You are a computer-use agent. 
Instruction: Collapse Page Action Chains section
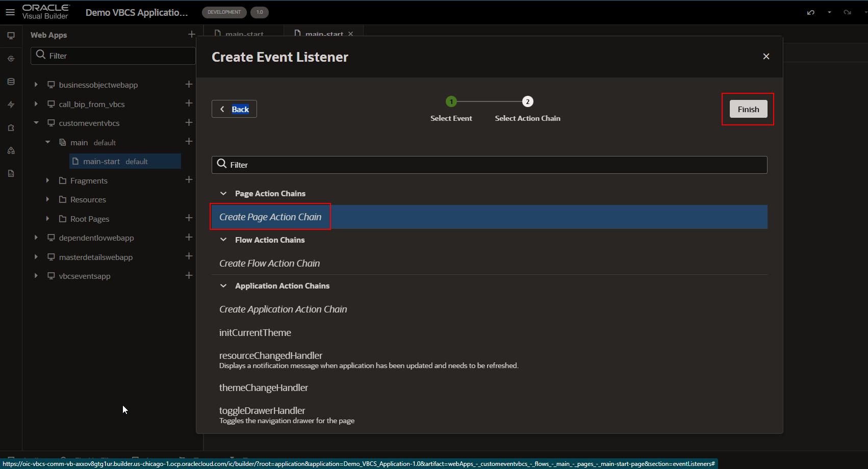223,194
